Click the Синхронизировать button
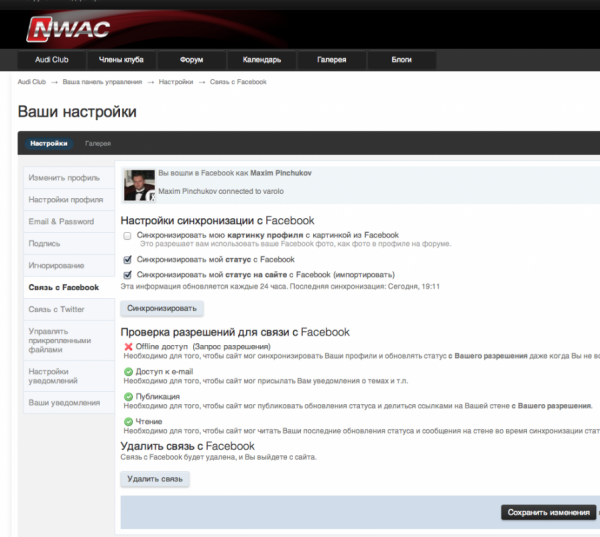Image resolution: width=600 pixels, height=537 pixels. [162, 308]
